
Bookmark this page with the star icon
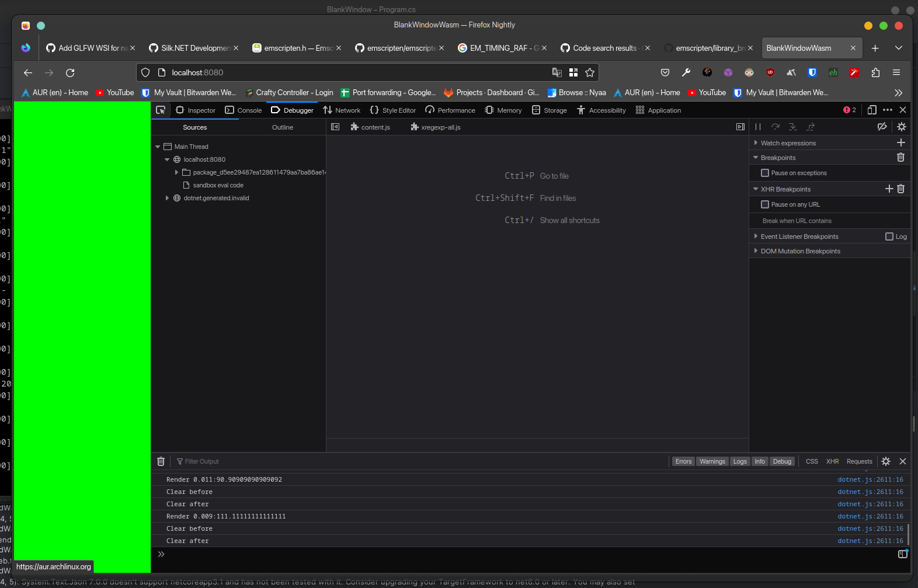pyautogui.click(x=590, y=72)
